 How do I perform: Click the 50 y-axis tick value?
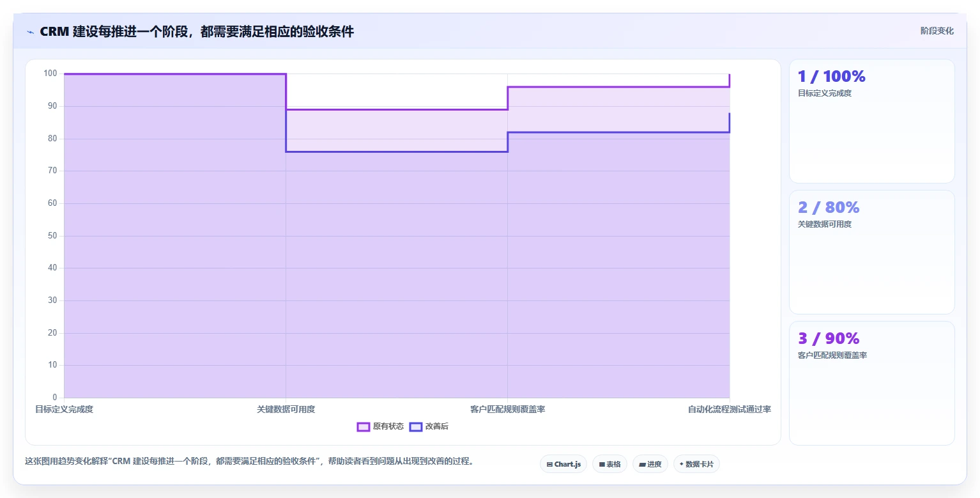(x=52, y=236)
